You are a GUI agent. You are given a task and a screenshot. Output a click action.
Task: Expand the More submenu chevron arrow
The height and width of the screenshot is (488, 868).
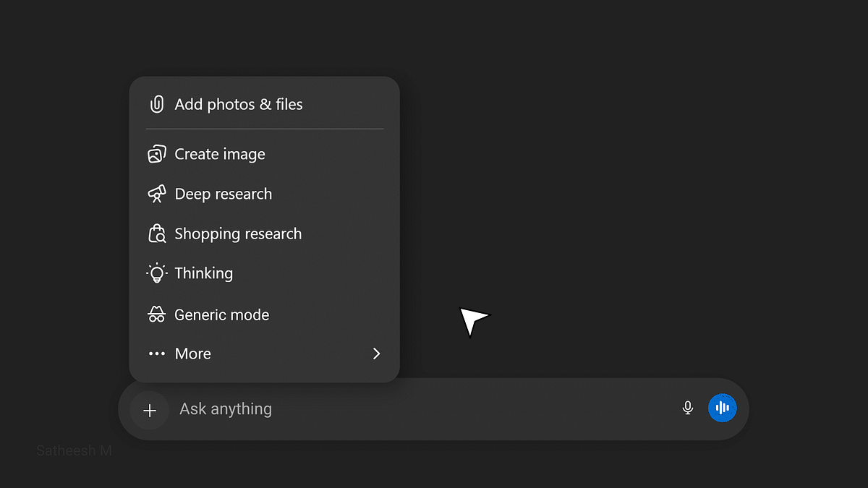(x=376, y=354)
